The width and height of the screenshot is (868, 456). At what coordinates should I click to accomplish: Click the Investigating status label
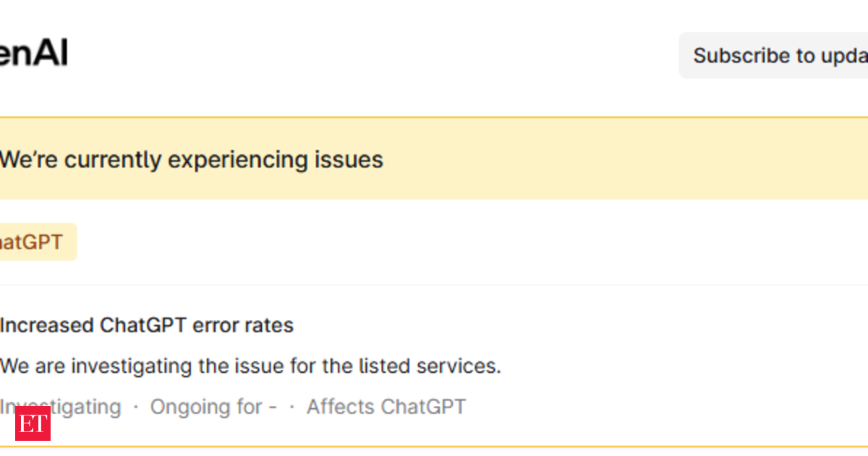tap(59, 407)
